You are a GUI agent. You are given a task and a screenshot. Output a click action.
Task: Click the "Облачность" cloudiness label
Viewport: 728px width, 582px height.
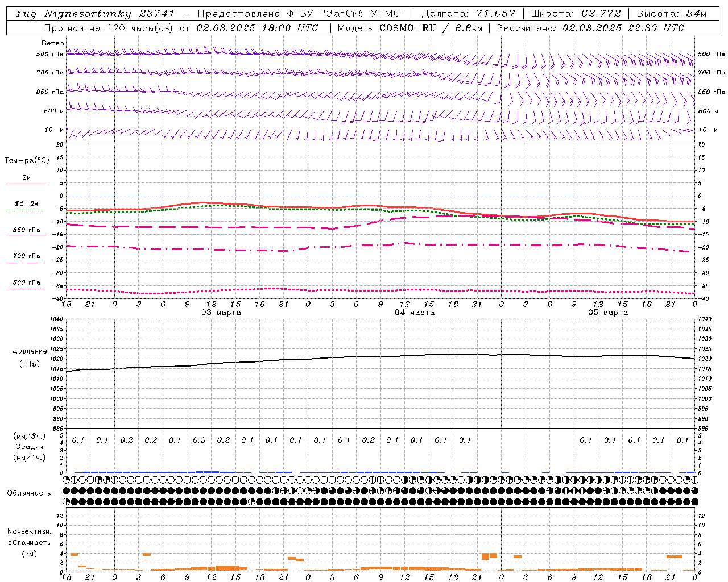pyautogui.click(x=29, y=493)
